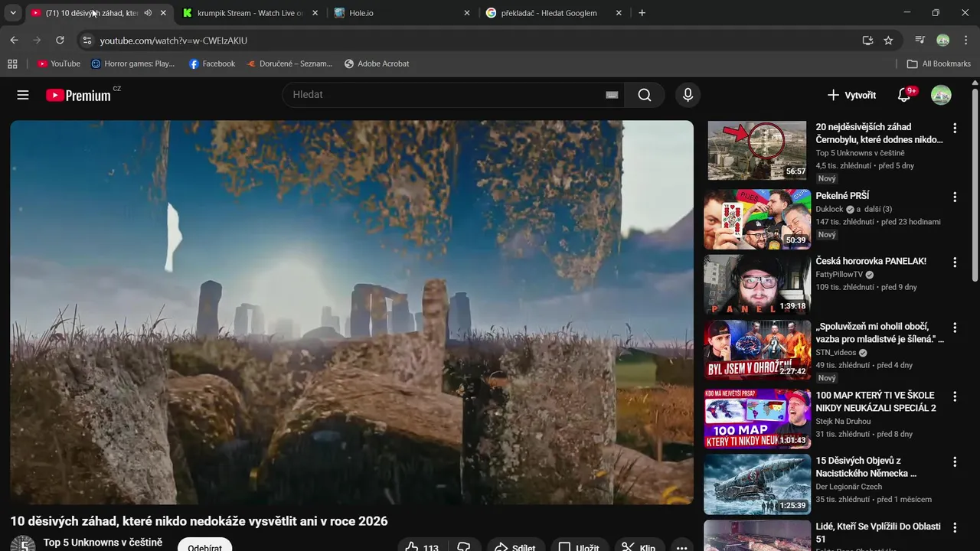This screenshot has height=551, width=980.
Task: Open 15 Děsivých Objevů thumbnail
Action: [757, 484]
